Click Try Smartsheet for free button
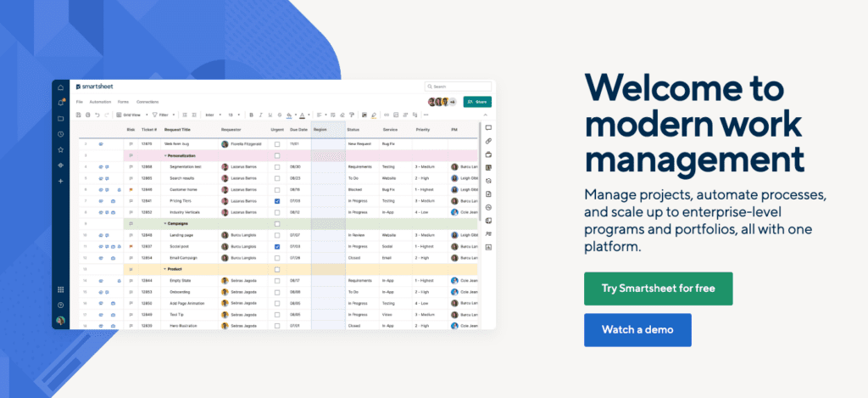The height and width of the screenshot is (398, 868). coord(658,289)
